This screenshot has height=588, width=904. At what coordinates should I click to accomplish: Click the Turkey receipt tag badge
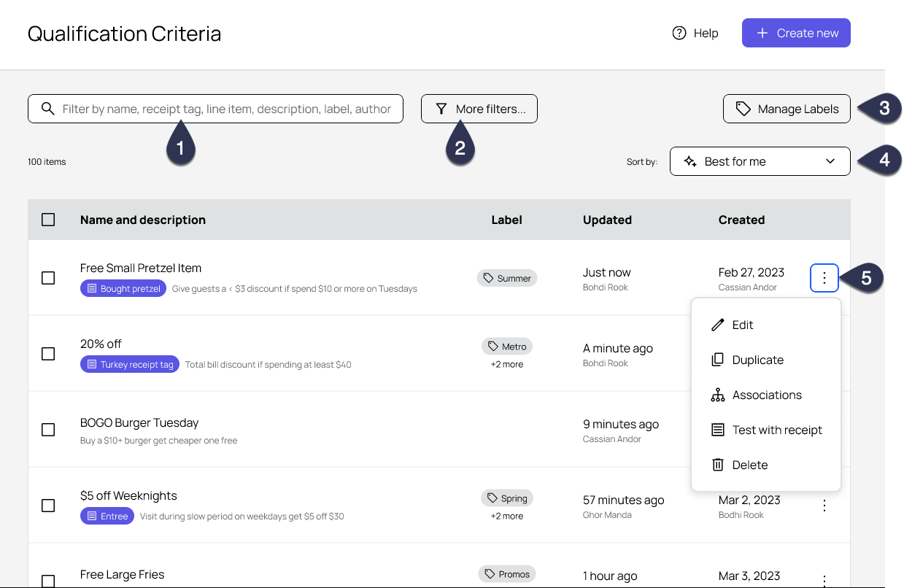[x=130, y=365]
